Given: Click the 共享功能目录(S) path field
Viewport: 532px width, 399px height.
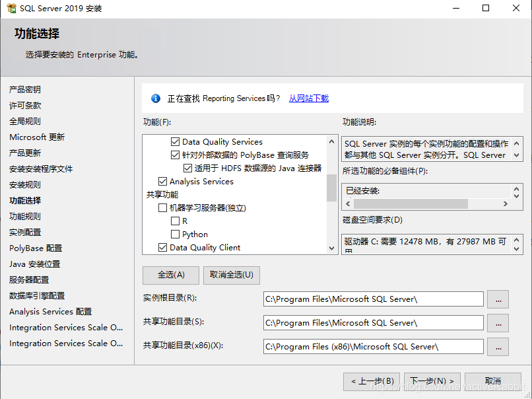Looking at the screenshot, I should (x=373, y=323).
